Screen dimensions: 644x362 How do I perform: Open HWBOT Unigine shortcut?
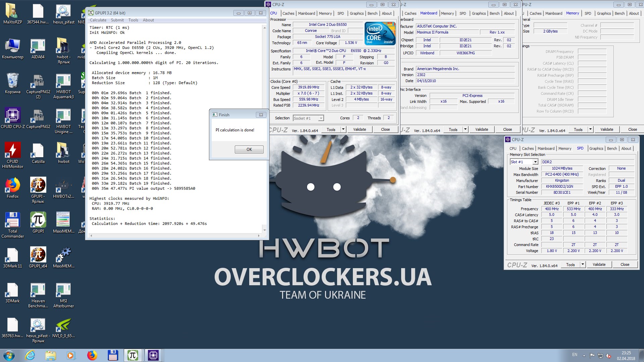63,121
